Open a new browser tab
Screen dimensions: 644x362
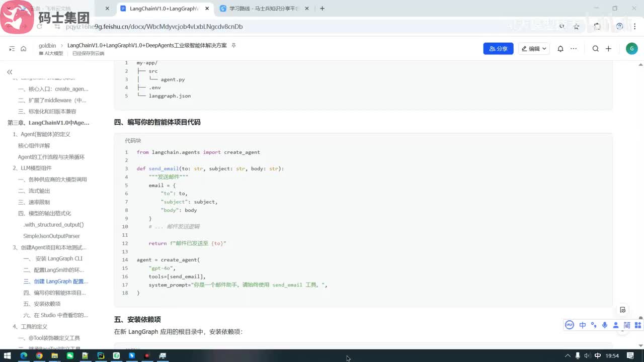[x=323, y=9]
